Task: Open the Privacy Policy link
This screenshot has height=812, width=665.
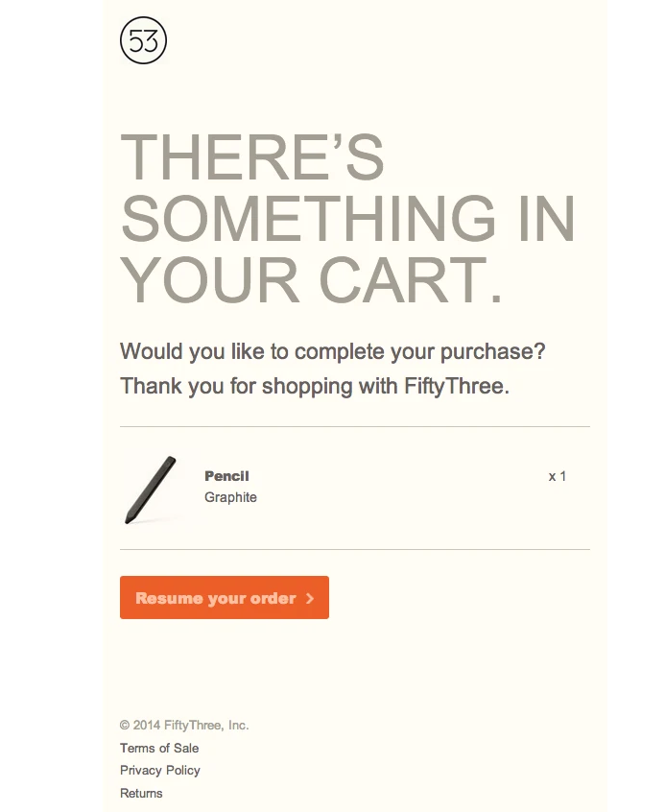Action: (x=160, y=770)
